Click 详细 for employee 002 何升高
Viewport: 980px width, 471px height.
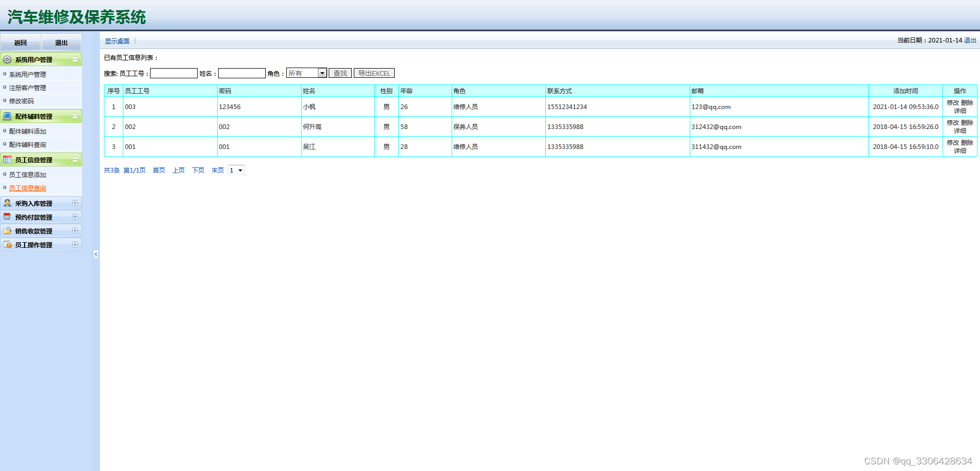(960, 131)
